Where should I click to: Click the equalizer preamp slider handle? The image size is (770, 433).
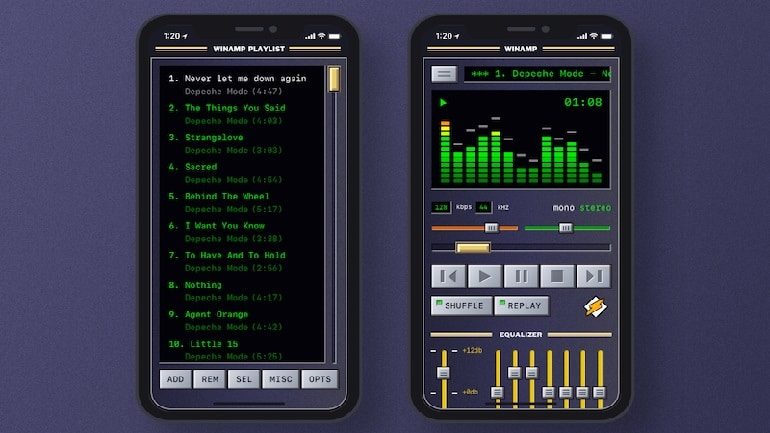click(443, 373)
